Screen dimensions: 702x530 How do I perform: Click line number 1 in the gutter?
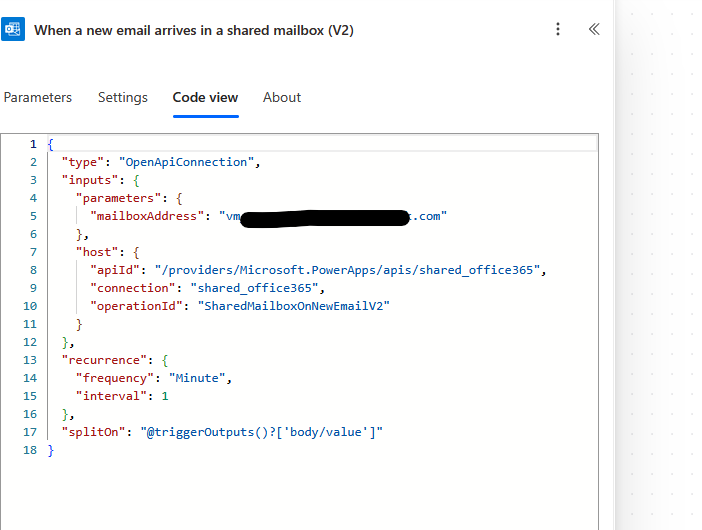(33, 144)
